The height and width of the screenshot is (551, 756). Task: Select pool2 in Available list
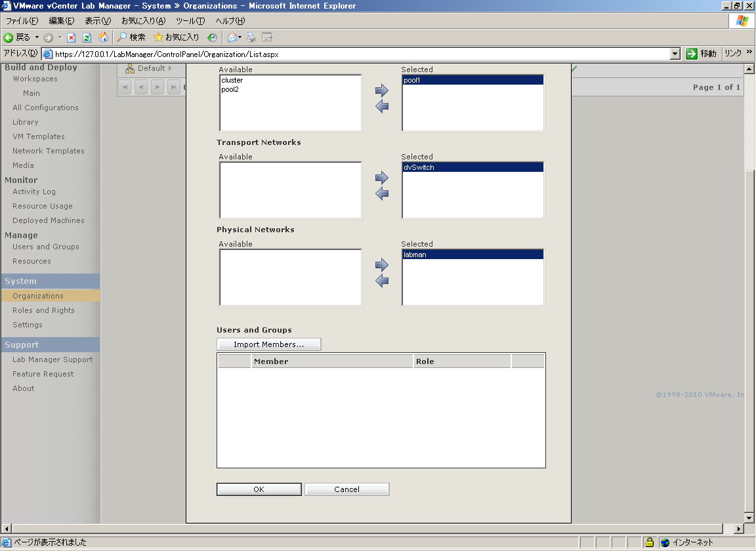290,89
